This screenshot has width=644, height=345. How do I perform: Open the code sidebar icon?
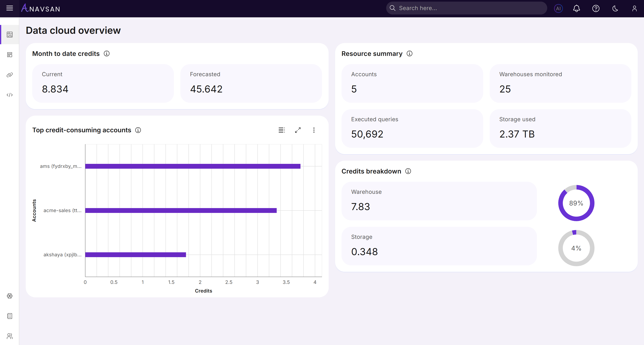(9, 95)
